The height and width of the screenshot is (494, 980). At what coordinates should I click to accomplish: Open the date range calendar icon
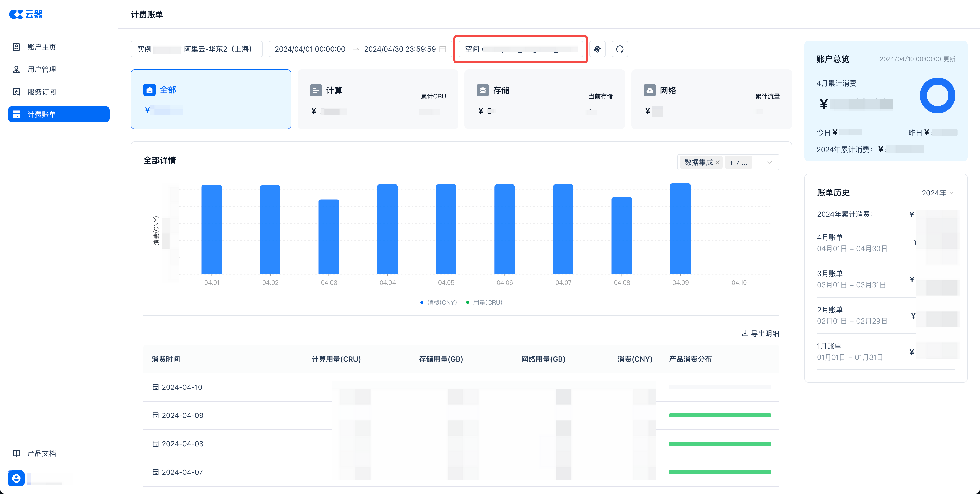click(443, 49)
